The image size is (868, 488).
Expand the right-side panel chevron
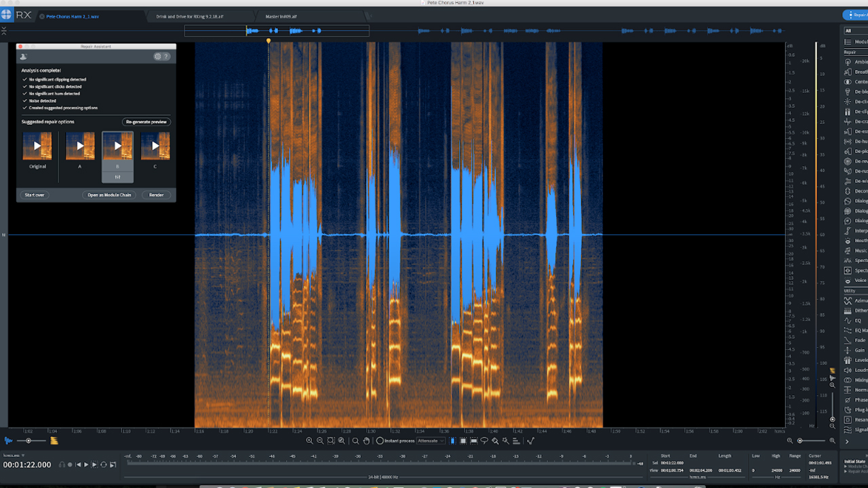coord(847,441)
